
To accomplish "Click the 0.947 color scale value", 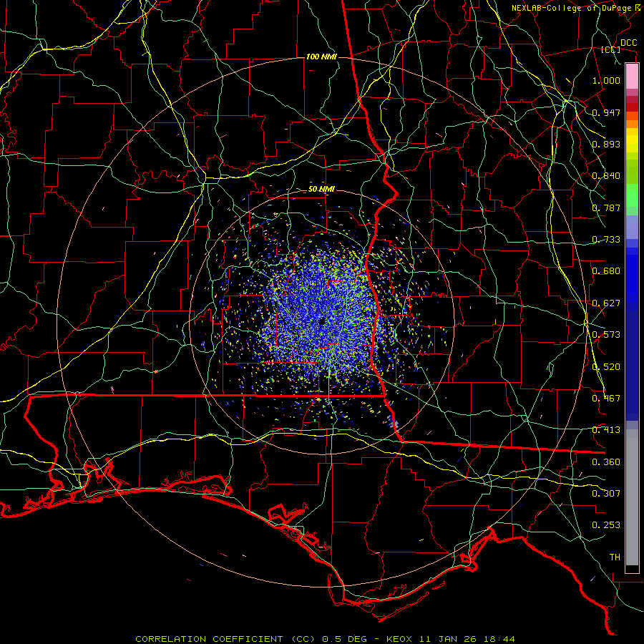I will coord(606,112).
